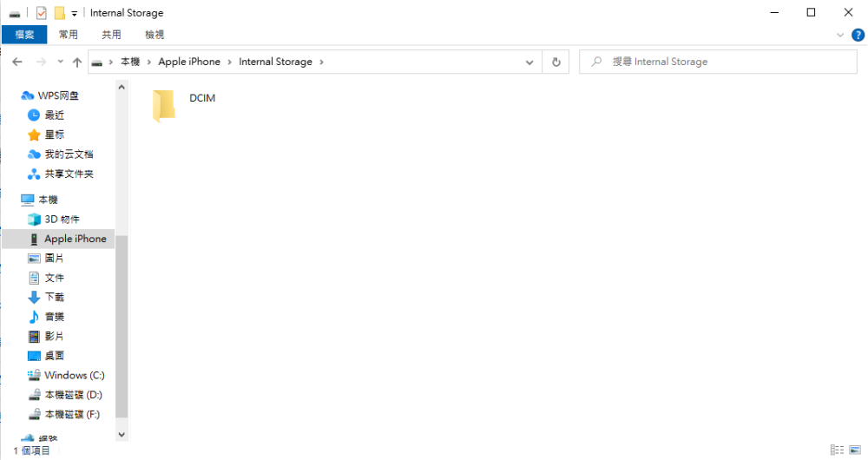Focus the 搜尋 Internal Storage search box

[718, 62]
